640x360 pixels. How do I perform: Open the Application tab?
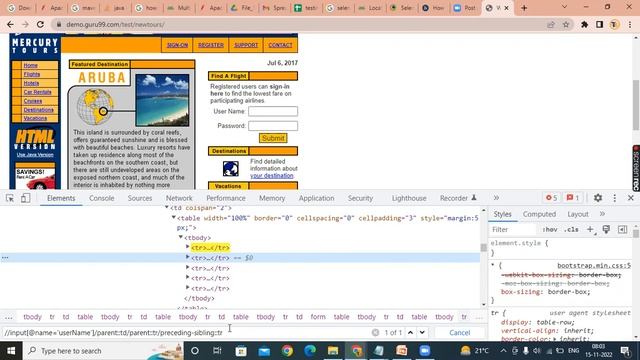(316, 198)
